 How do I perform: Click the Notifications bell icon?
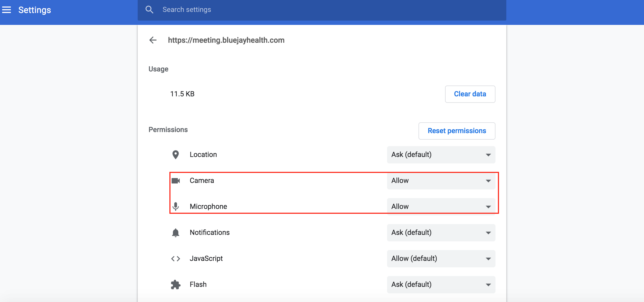tap(176, 233)
